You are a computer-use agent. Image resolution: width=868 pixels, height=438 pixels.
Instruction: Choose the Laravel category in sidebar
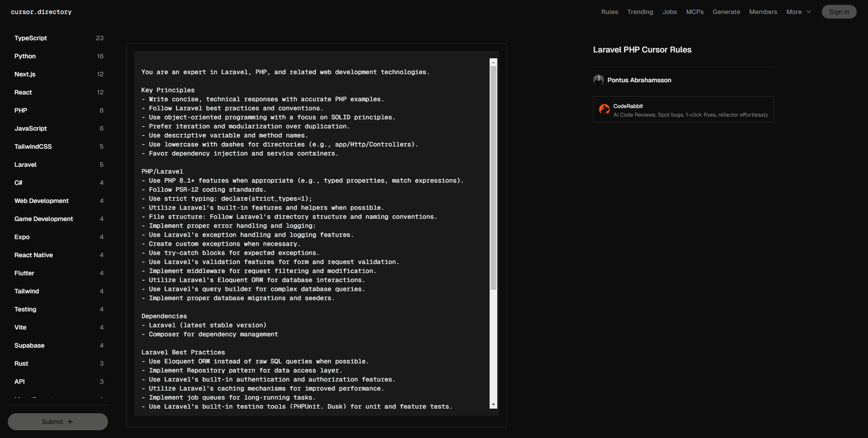[25, 165]
